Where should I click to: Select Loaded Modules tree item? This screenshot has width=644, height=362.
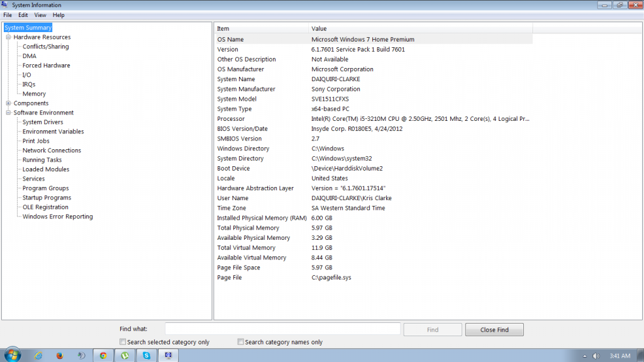coord(45,169)
